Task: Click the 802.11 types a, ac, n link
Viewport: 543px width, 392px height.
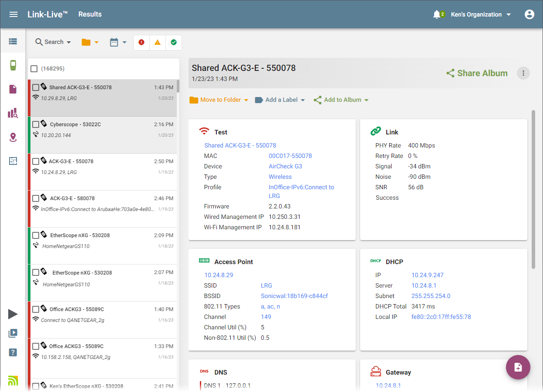Action: tap(270, 306)
